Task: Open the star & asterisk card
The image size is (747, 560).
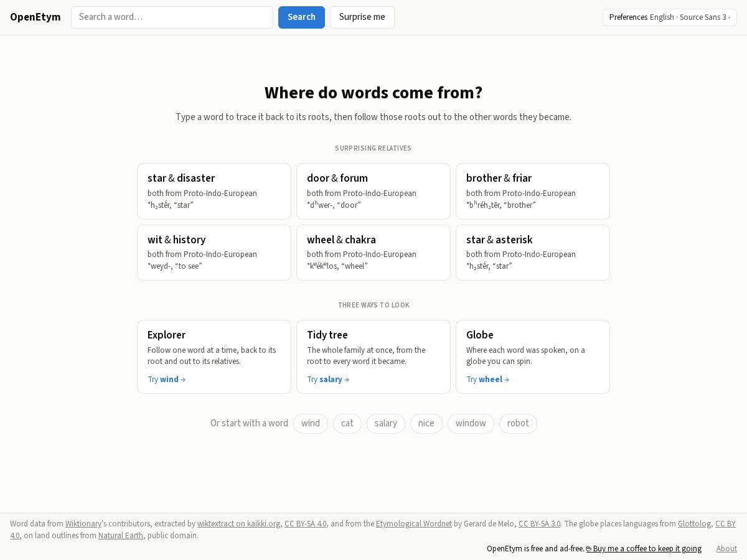Action: point(533,253)
